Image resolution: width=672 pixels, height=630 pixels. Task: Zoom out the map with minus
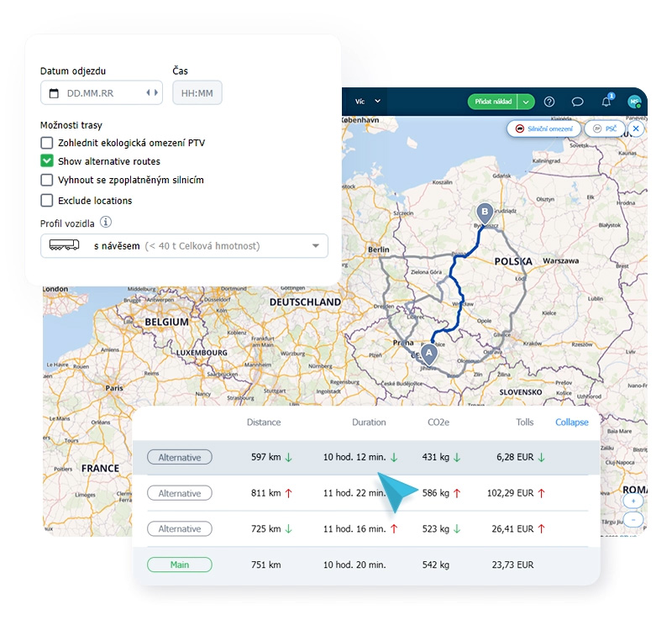pyautogui.click(x=633, y=519)
